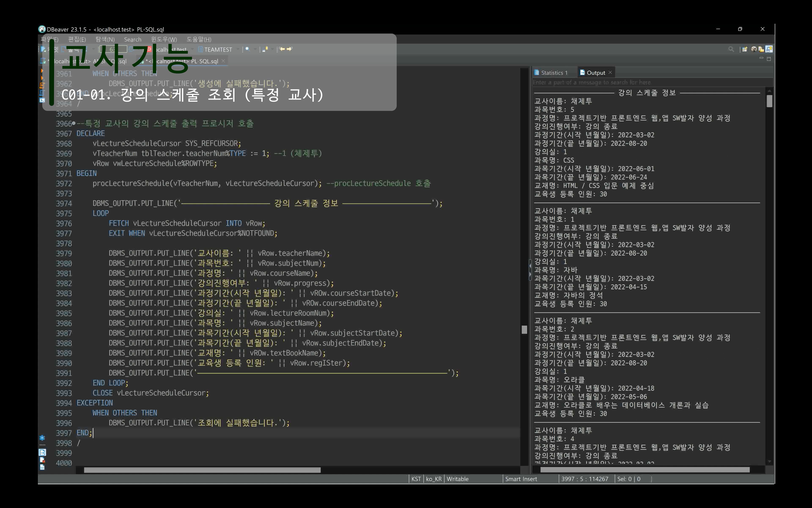Click output line 과목번호: 4
This screenshot has width=812, height=508.
(554, 439)
